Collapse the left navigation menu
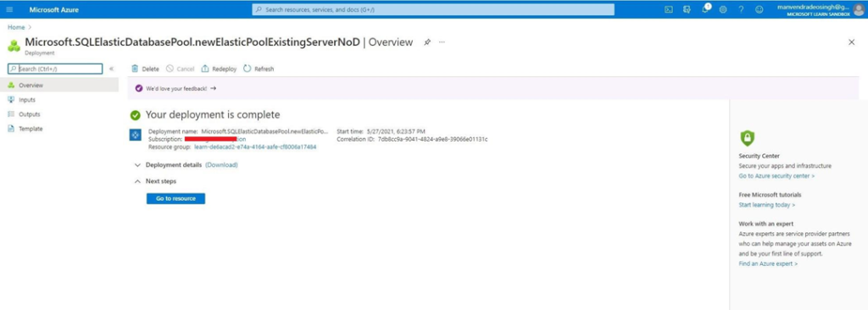 coord(111,69)
